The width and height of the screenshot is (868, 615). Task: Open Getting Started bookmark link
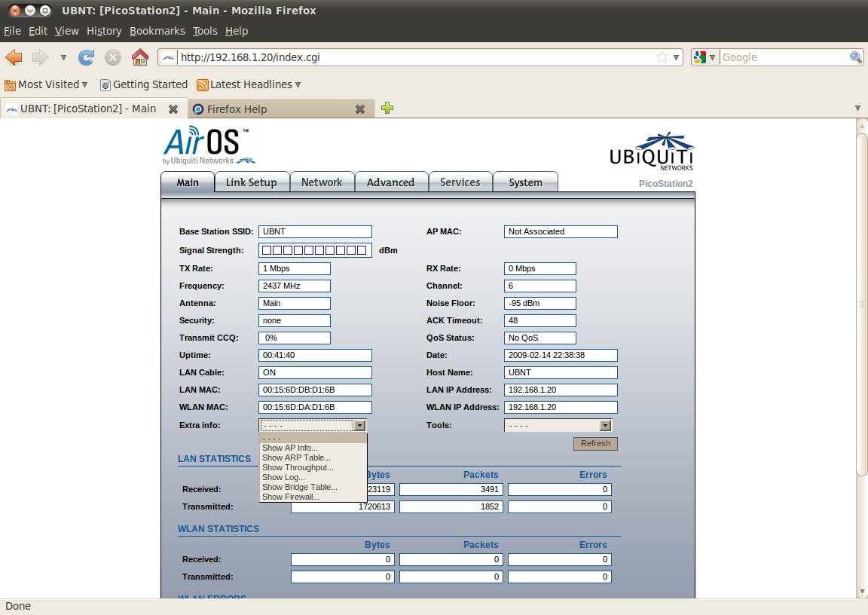tap(144, 84)
